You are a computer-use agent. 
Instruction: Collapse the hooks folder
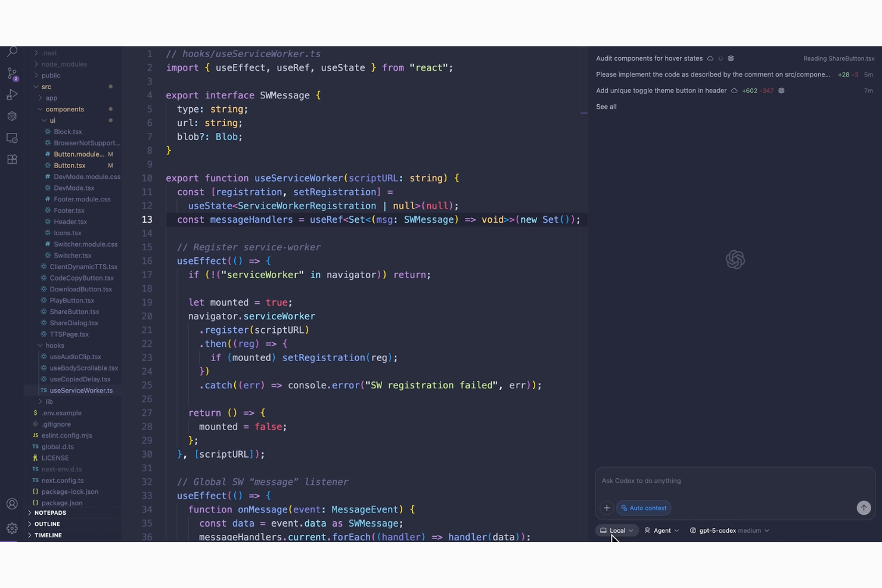tap(54, 346)
